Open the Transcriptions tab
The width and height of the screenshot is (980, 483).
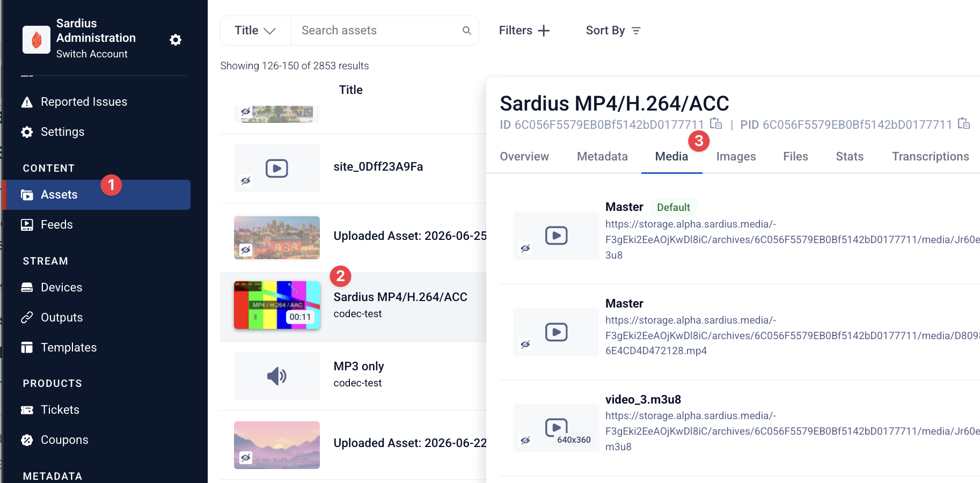coord(930,157)
